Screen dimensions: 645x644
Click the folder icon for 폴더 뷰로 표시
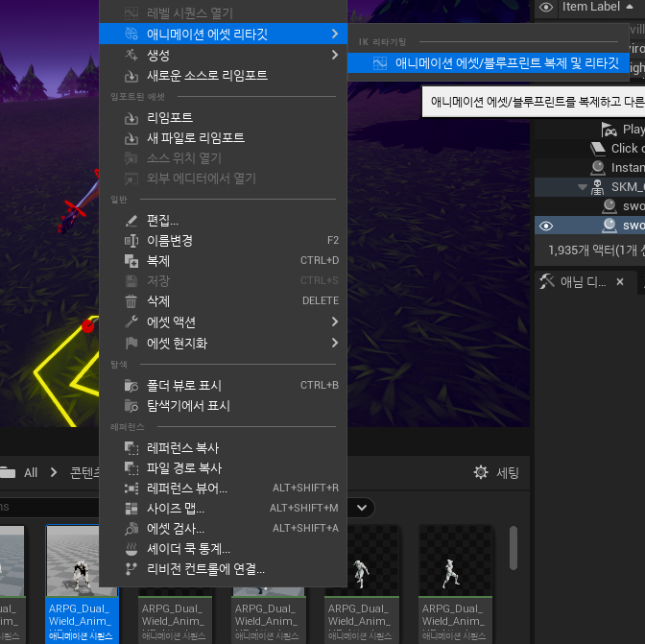[131, 385]
